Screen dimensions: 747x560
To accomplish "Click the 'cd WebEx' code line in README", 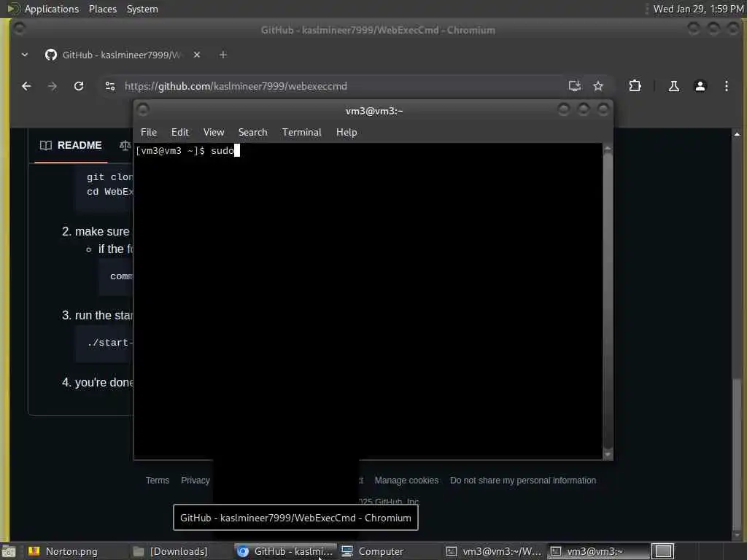I will tap(110, 192).
